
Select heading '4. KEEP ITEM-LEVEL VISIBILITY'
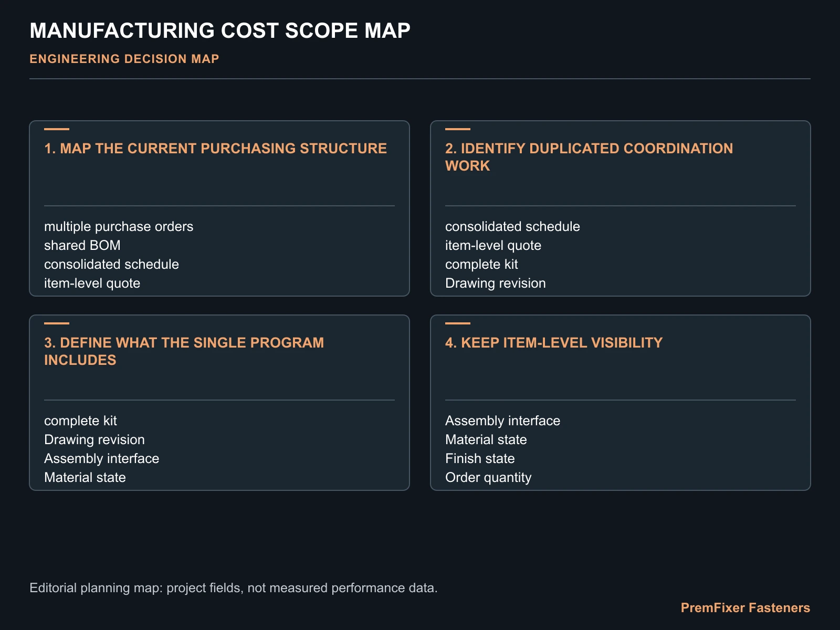[x=554, y=343]
